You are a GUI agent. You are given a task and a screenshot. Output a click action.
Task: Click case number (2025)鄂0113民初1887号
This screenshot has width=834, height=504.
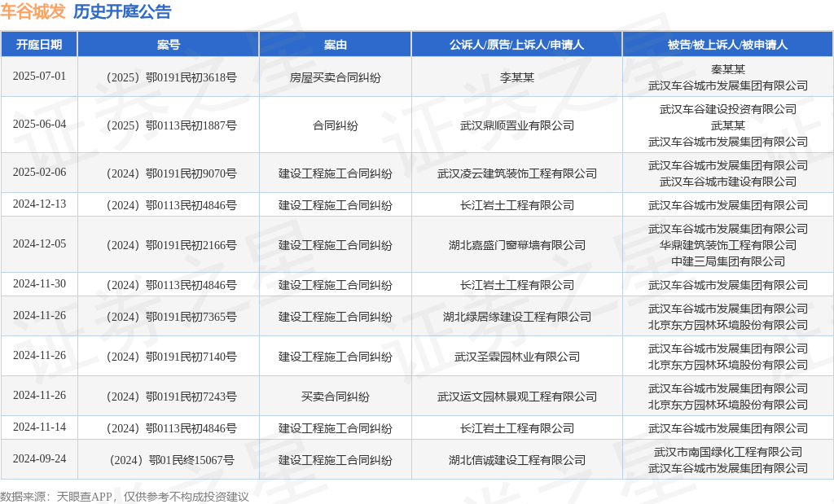[171, 125]
